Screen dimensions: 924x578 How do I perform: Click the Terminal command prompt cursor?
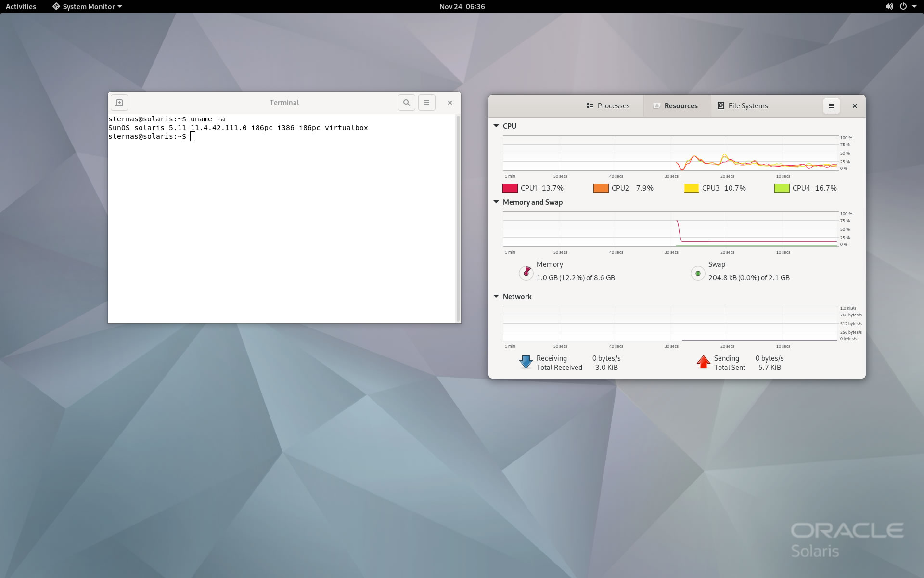click(x=192, y=137)
